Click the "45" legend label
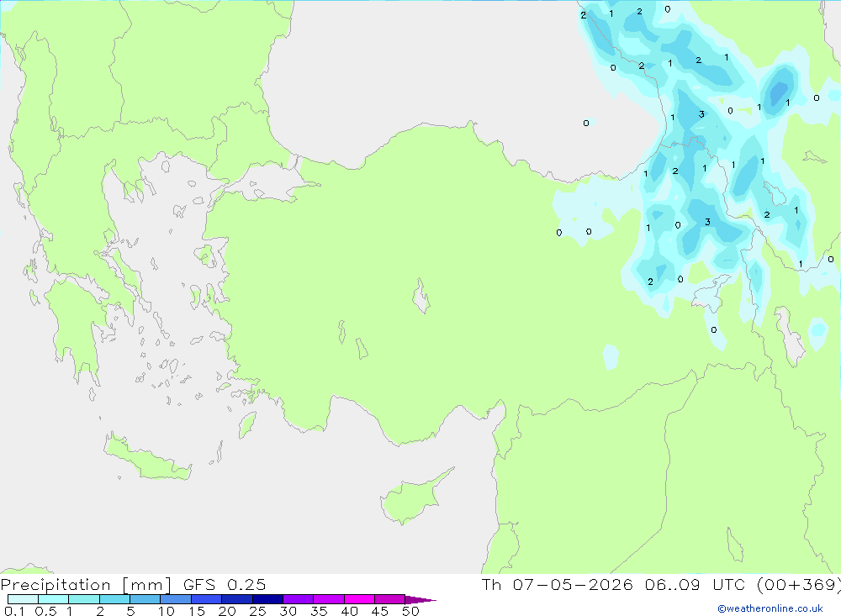 (380, 611)
